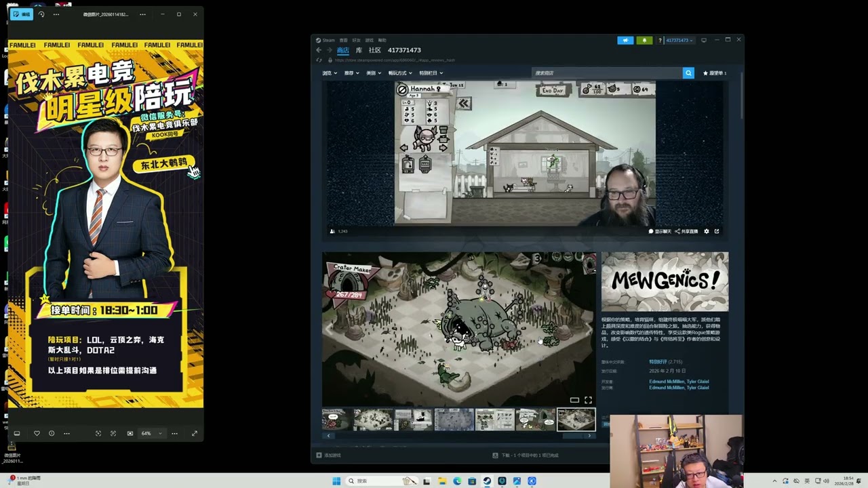Open Steam menu in Steam window

(x=325, y=40)
